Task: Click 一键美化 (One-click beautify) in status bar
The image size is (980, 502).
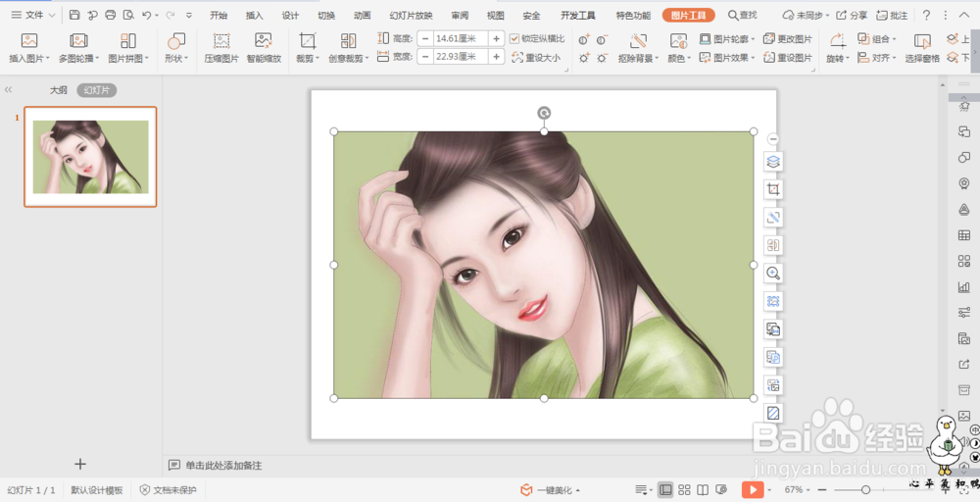Action: [x=551, y=490]
